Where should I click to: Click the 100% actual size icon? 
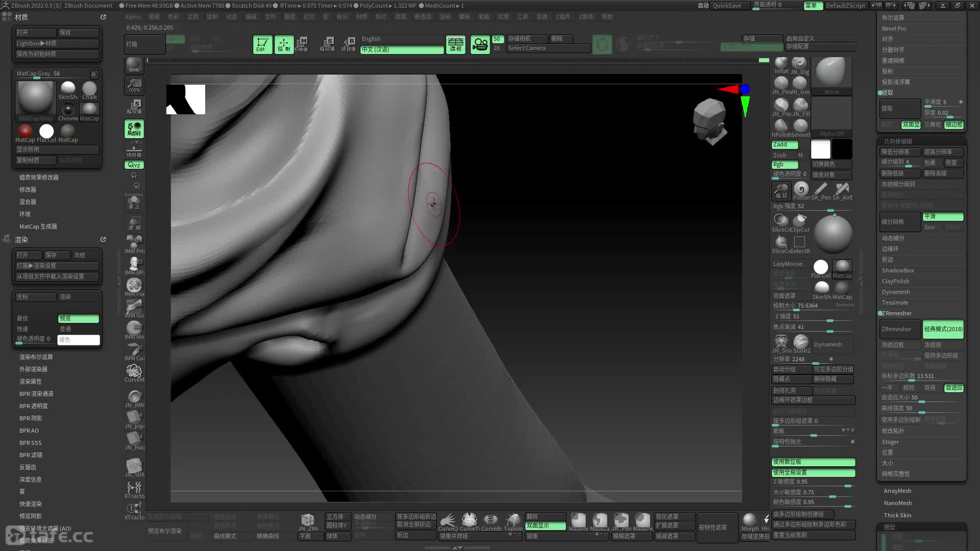point(134,85)
